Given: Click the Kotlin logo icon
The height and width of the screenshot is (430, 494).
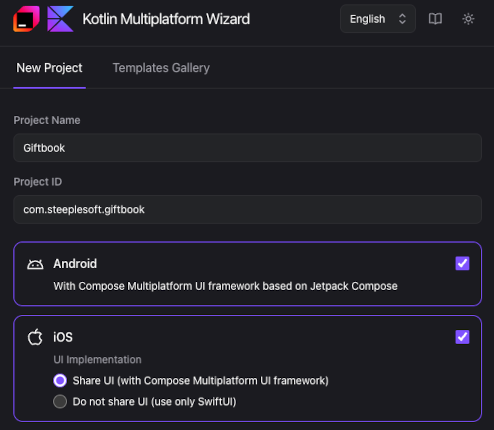Looking at the screenshot, I should pyautogui.click(x=60, y=19).
